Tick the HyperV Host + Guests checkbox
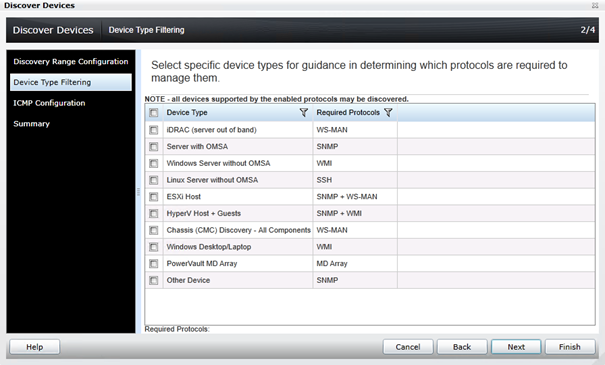 [x=154, y=213]
